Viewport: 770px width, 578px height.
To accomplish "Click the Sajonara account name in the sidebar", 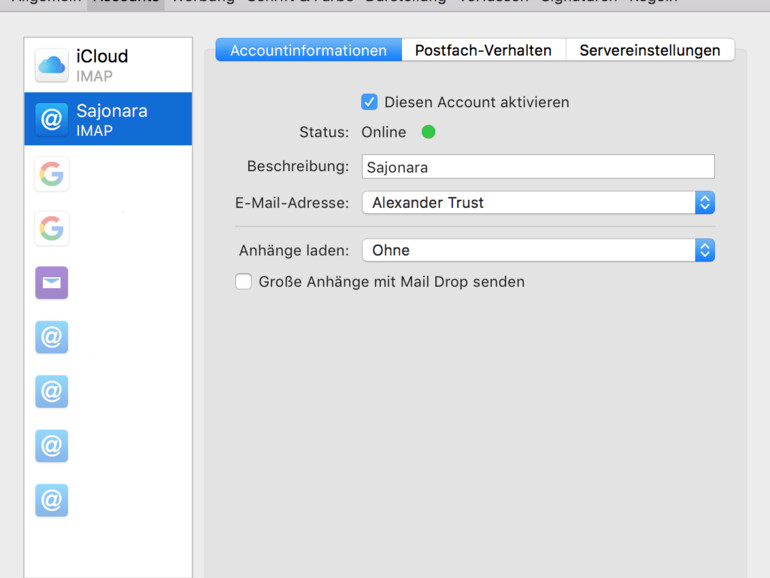I will [x=112, y=111].
